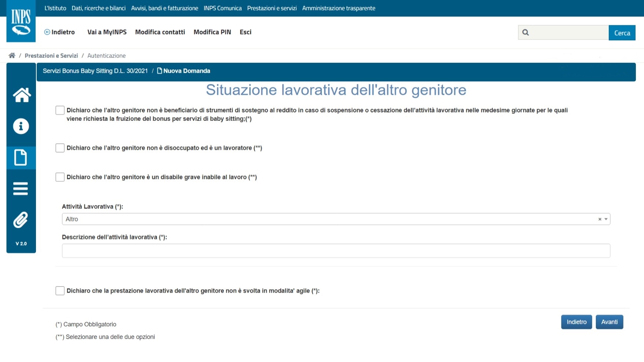Open the Attività Lavorativa dropdown

pos(336,219)
